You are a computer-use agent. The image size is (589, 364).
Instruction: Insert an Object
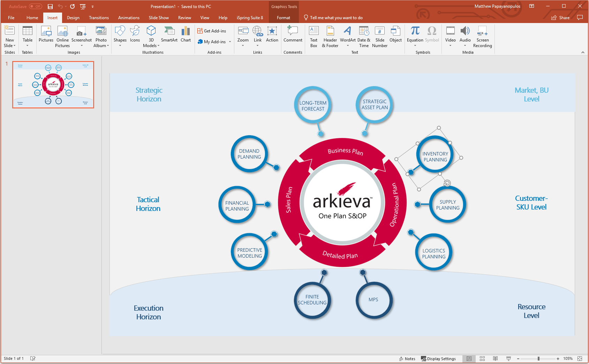(395, 34)
